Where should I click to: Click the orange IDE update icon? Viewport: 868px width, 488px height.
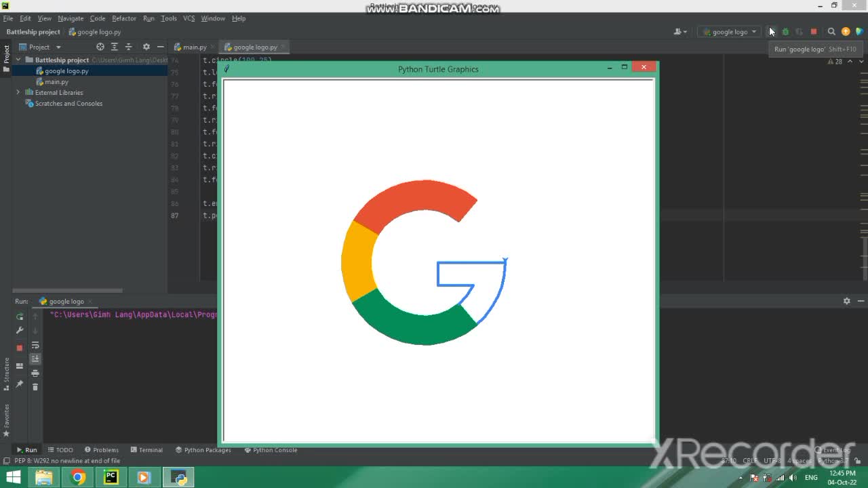pos(846,32)
